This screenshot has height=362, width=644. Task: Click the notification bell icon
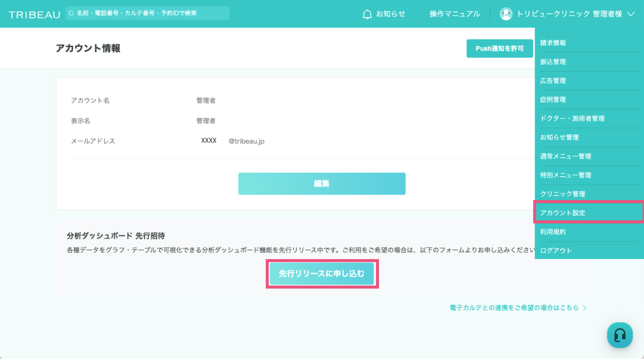point(367,14)
